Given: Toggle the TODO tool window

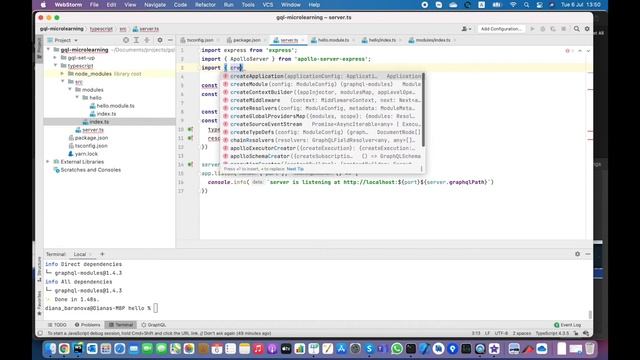Looking at the screenshot, I should click(x=57, y=325).
